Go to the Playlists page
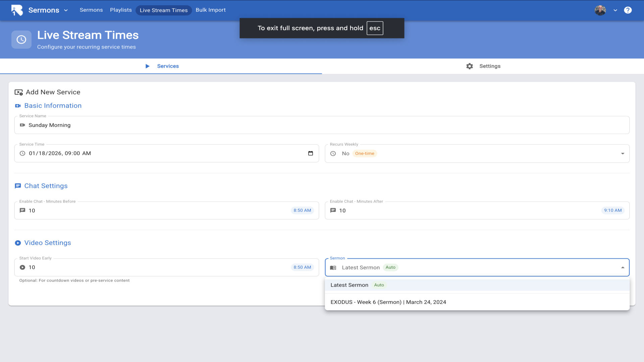The width and height of the screenshot is (644, 362). point(121,10)
